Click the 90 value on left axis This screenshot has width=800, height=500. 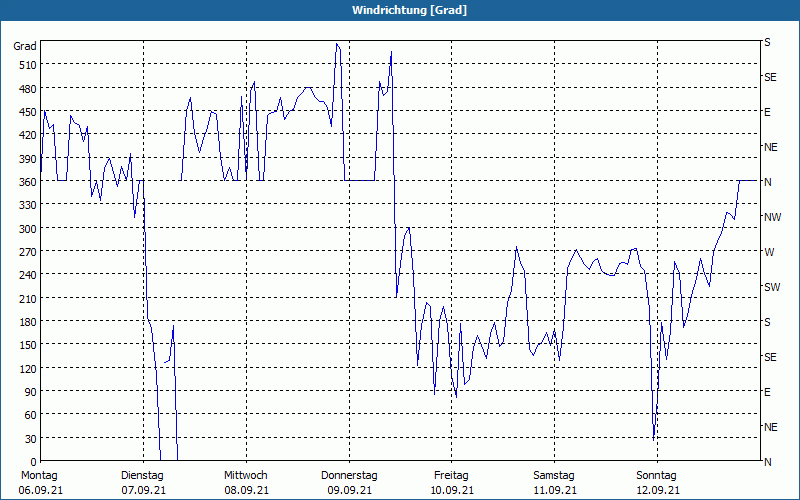[x=31, y=392]
